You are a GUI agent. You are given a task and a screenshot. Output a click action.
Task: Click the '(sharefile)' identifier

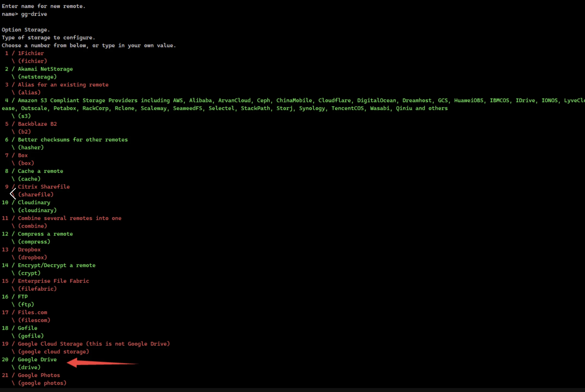(x=36, y=195)
